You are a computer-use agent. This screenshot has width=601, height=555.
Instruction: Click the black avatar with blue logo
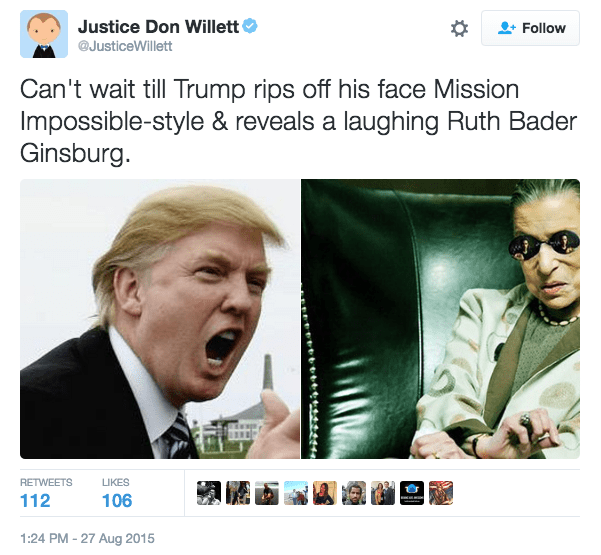click(x=412, y=493)
